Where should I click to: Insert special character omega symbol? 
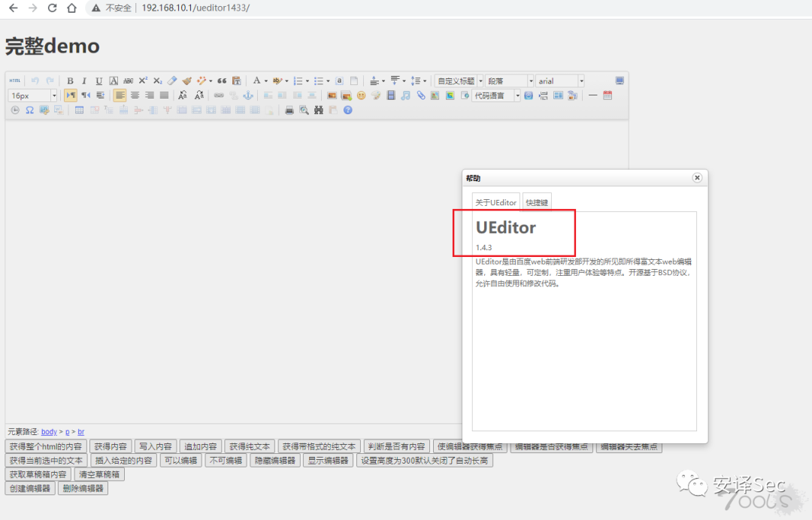click(x=29, y=110)
